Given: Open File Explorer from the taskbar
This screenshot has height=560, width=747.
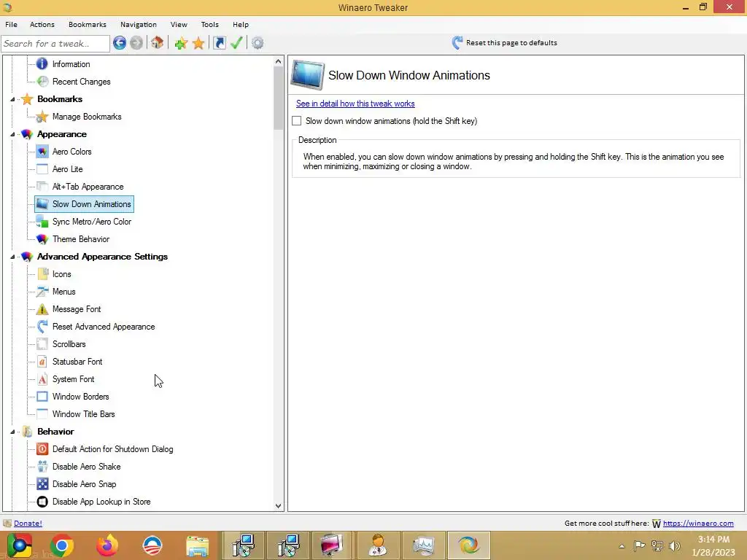Looking at the screenshot, I should tap(197, 545).
